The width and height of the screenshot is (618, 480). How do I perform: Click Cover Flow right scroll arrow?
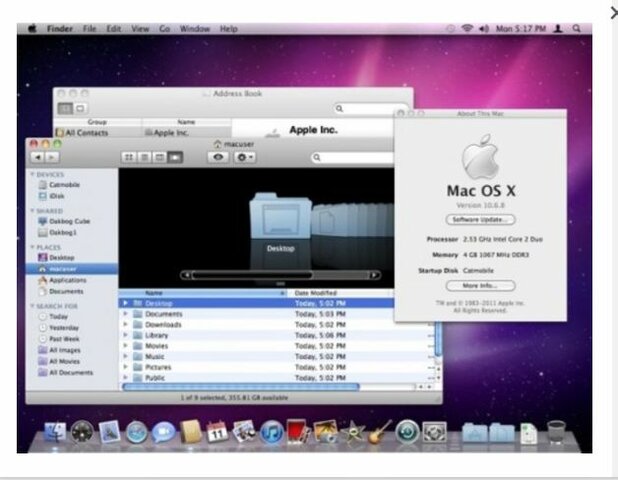(374, 275)
